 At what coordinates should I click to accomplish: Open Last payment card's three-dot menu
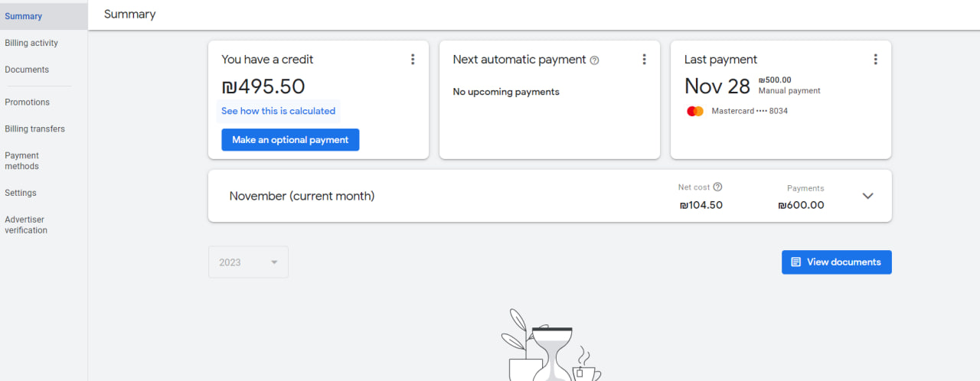(x=875, y=60)
